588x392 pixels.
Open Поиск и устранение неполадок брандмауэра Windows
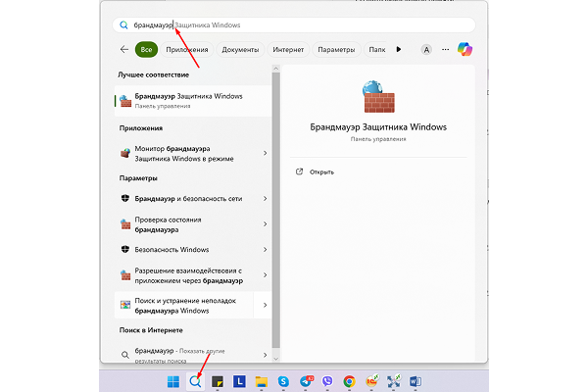[x=193, y=306]
